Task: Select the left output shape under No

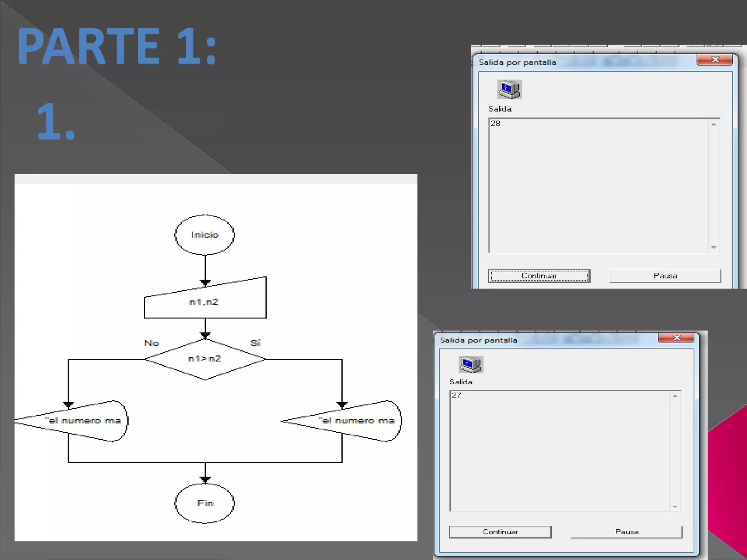Action: (83, 421)
